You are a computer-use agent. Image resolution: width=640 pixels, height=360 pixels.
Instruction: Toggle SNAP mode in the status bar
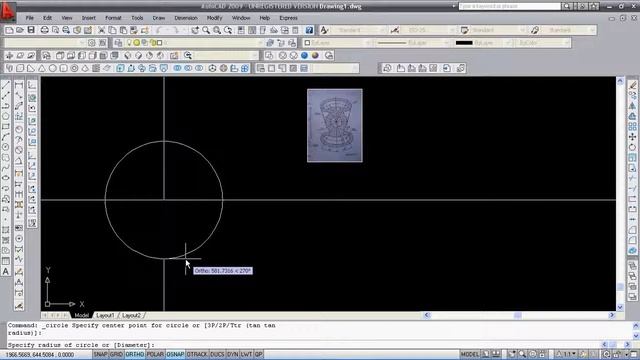pyautogui.click(x=100, y=354)
